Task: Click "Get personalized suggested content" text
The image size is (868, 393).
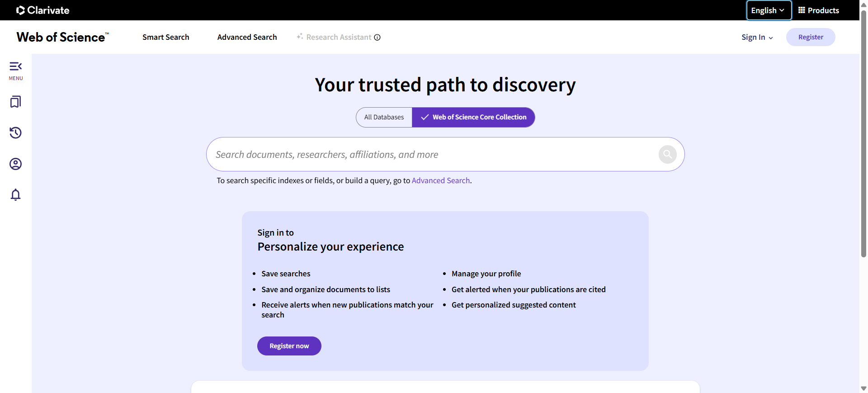Action: (514, 305)
